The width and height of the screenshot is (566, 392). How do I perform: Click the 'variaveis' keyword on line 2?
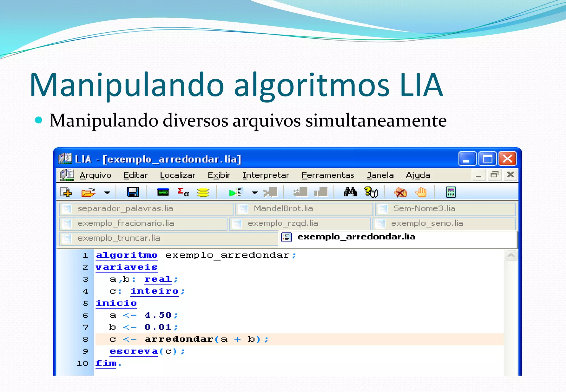click(127, 267)
